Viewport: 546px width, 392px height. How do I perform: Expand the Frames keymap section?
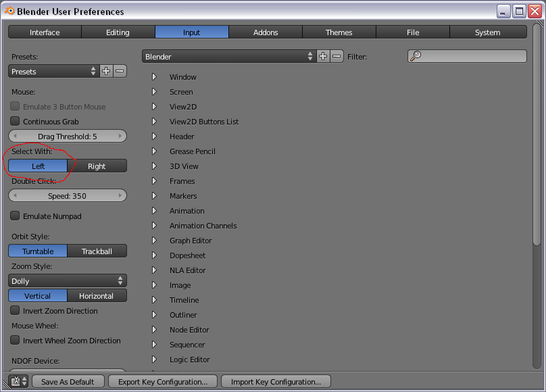[x=154, y=180]
